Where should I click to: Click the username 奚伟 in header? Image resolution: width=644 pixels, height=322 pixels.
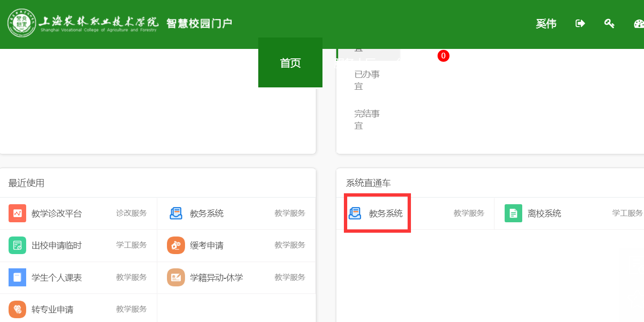pyautogui.click(x=546, y=24)
